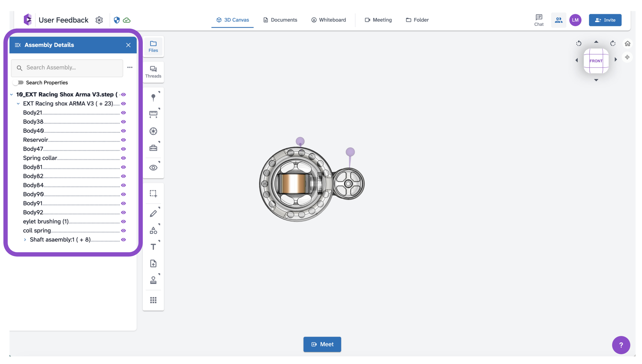
Task: Open the Chat panel
Action: 539,20
